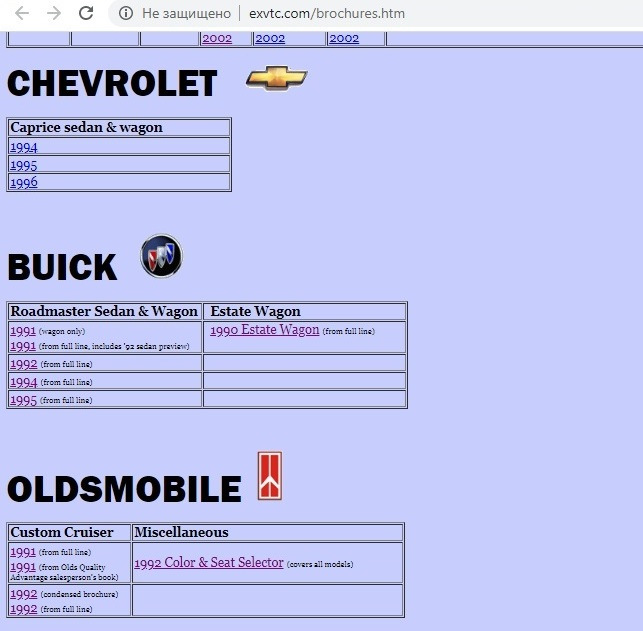
Task: Click 'Roadmaster Sedan & Wagon' table header
Action: [x=104, y=311]
